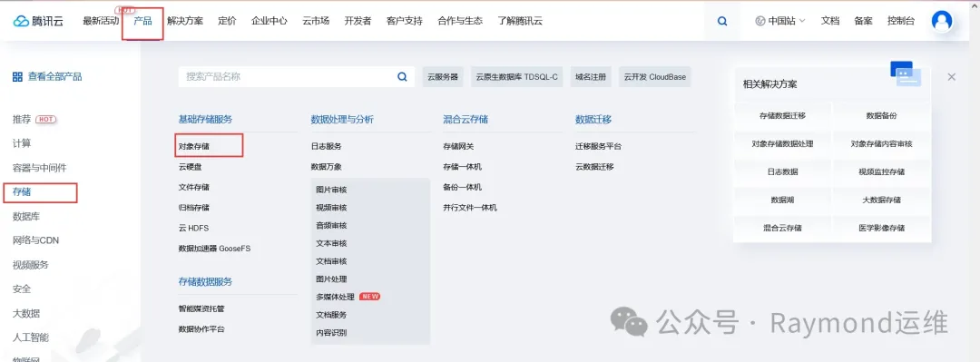
Task: Open the 内容识别 sub-item
Action: tap(331, 333)
